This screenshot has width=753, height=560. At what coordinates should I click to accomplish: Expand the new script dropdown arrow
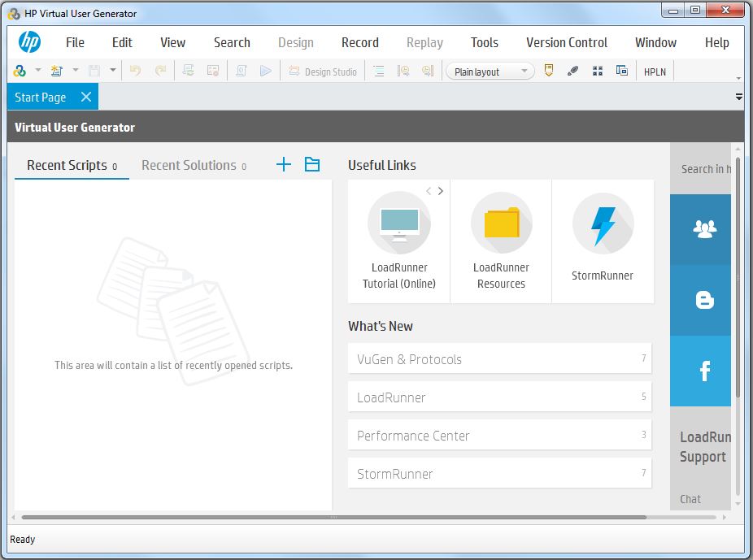pos(75,71)
